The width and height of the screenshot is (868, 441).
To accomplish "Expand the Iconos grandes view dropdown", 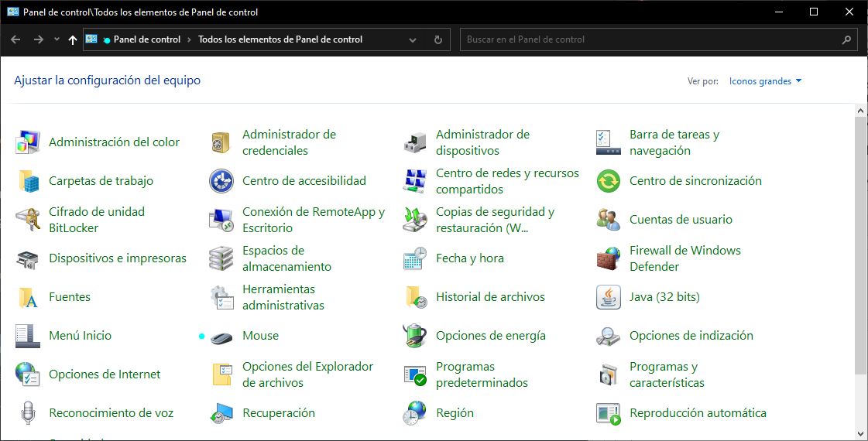I will point(765,81).
